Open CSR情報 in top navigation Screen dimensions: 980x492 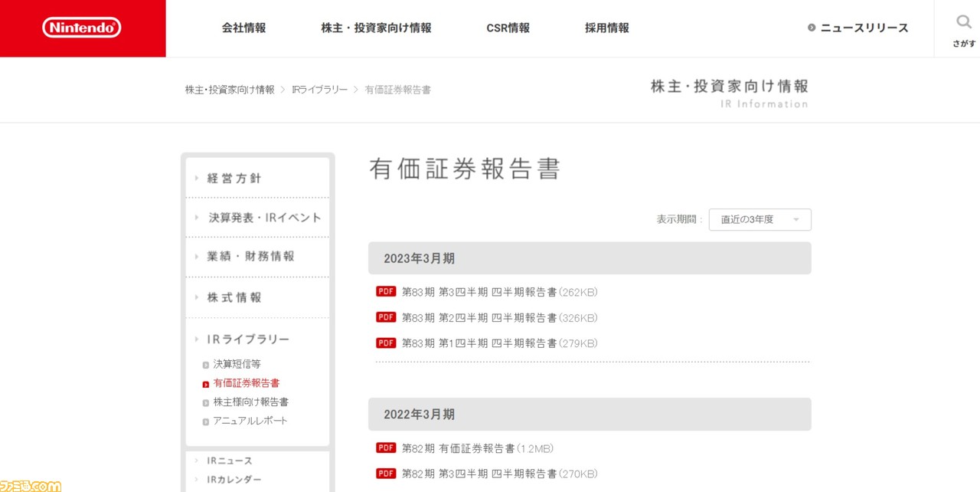508,28
